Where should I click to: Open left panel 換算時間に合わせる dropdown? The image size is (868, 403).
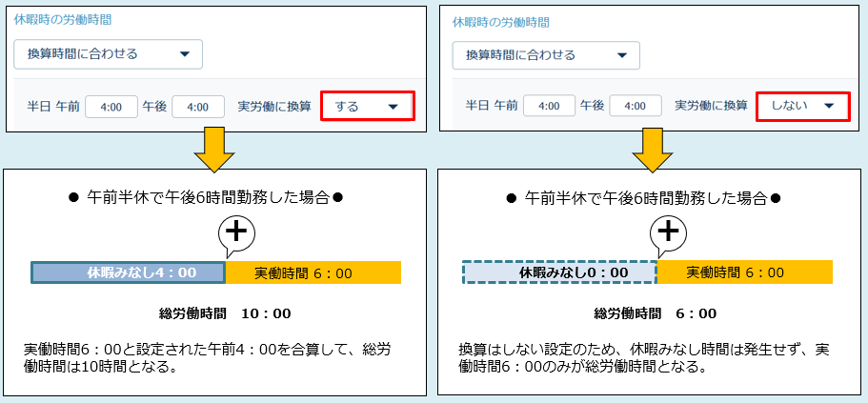pyautogui.click(x=108, y=54)
